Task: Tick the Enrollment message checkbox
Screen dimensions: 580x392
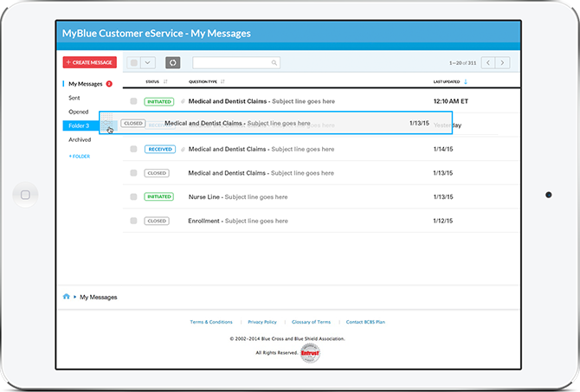Action: point(133,221)
